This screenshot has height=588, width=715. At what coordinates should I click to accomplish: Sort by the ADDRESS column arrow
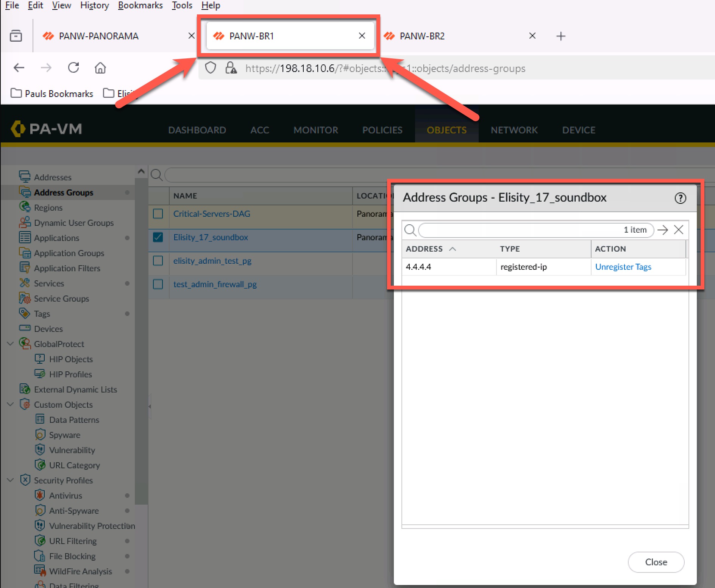[452, 249]
